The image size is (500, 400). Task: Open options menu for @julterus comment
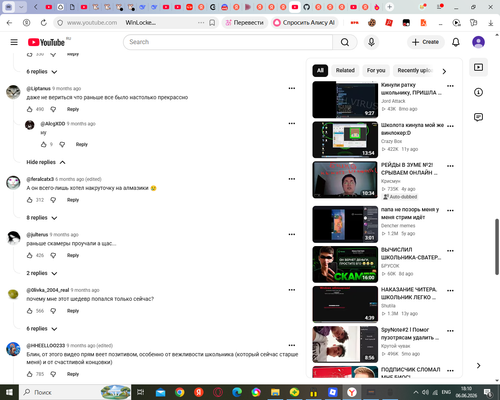[x=292, y=234]
